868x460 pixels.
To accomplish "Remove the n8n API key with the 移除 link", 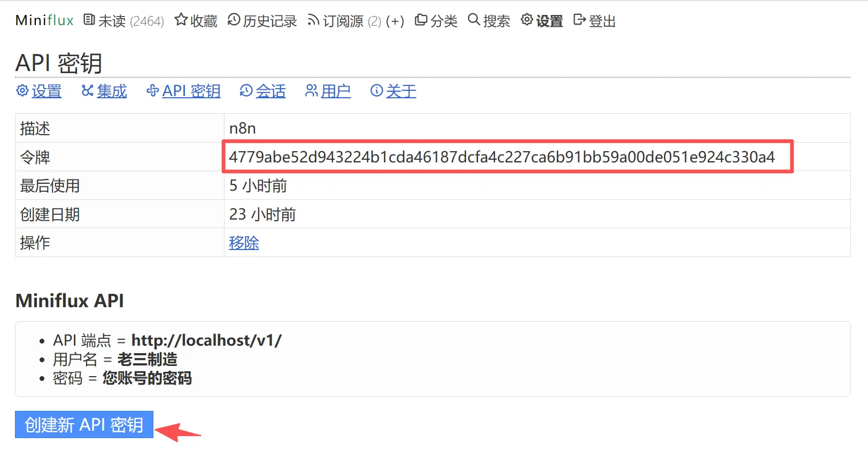I will 244,243.
